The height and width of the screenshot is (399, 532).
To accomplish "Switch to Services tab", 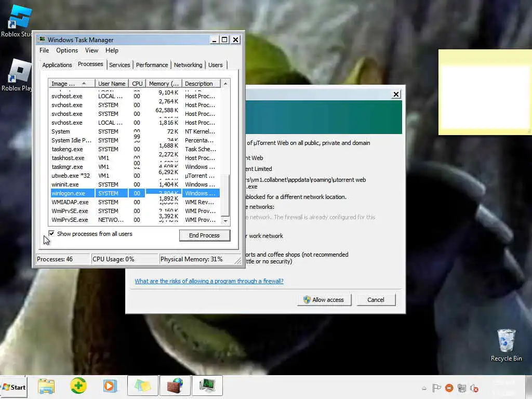I will point(119,65).
